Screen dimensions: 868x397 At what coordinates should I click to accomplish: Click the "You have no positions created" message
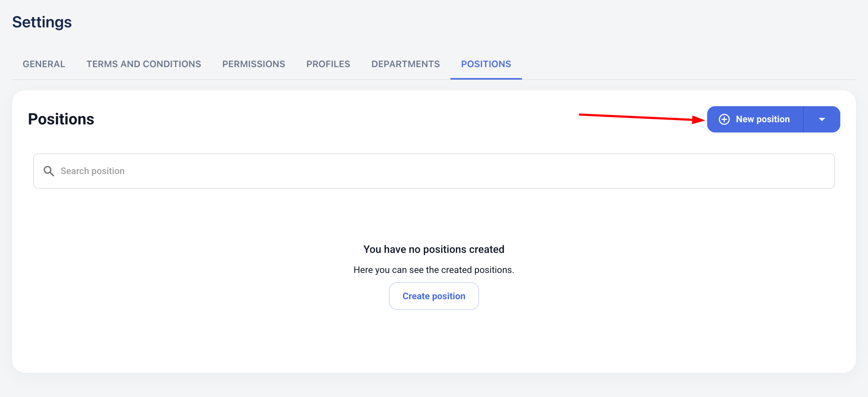click(x=434, y=249)
